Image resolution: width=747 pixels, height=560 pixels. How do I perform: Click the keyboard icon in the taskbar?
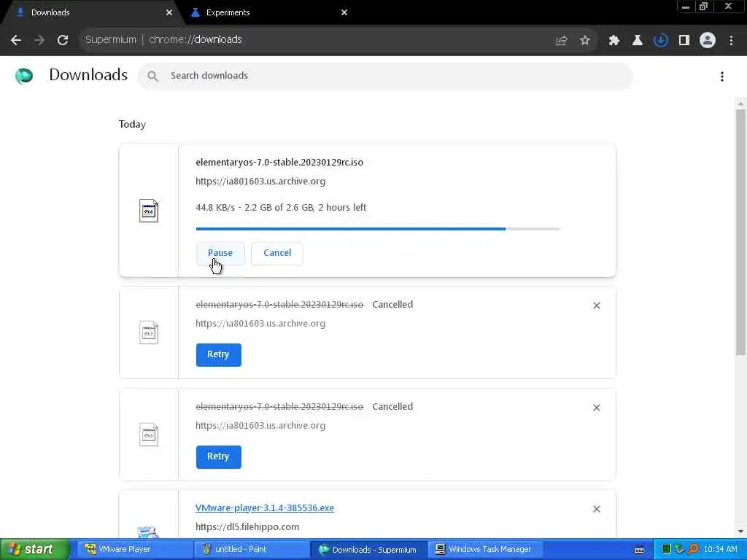[639, 550]
